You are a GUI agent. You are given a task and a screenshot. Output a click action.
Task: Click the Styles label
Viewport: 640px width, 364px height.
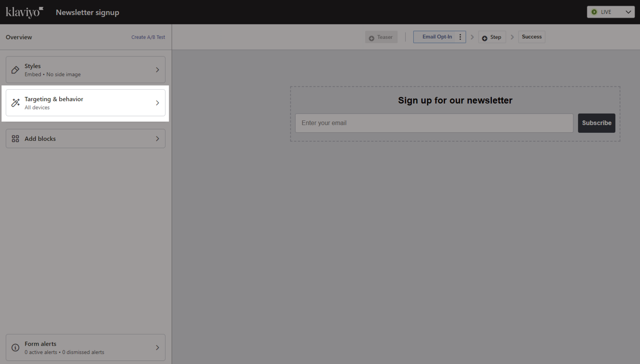tap(33, 66)
